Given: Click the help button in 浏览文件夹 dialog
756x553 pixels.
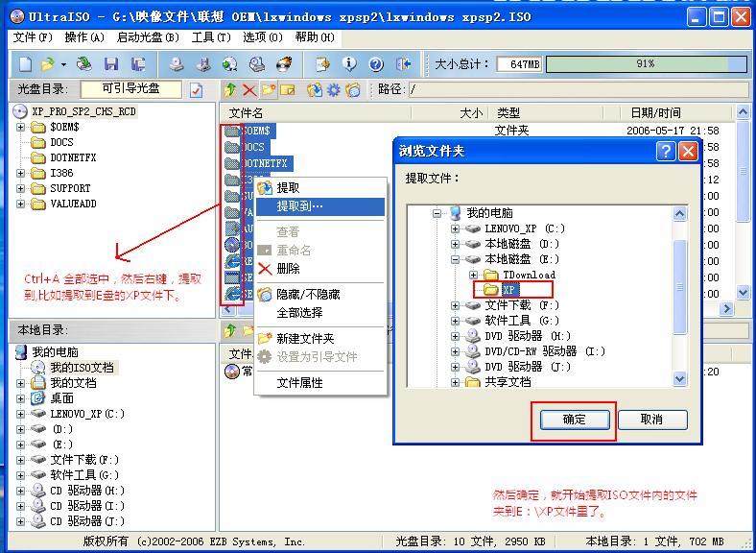Looking at the screenshot, I should pos(666,152).
